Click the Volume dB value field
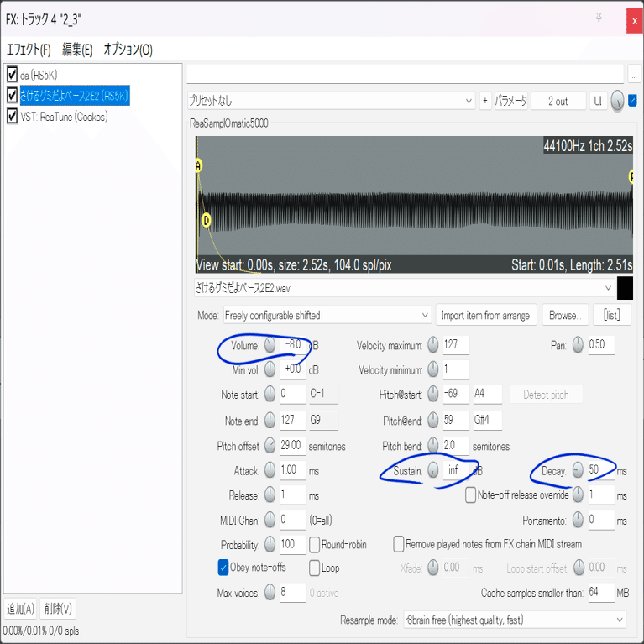644x644 pixels. tap(293, 344)
